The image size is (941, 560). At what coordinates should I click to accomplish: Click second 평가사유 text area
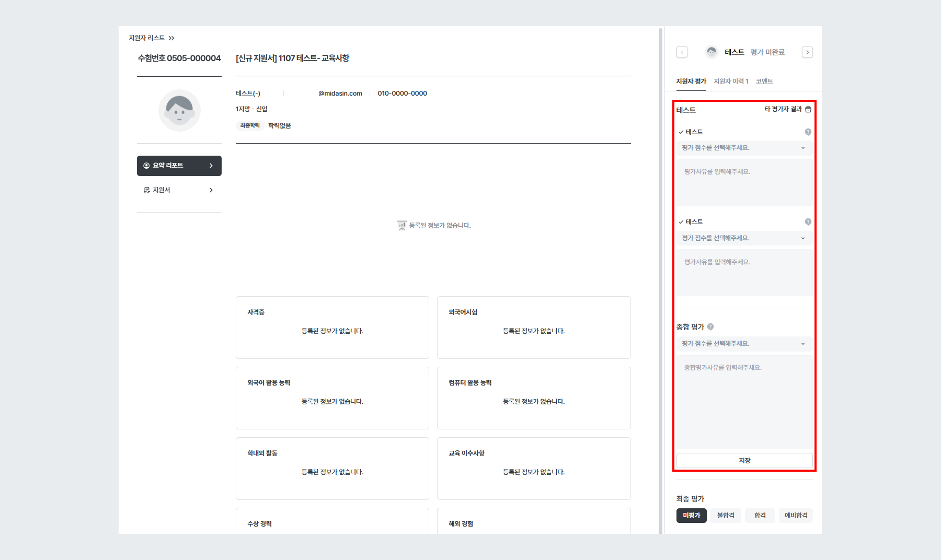(x=744, y=273)
